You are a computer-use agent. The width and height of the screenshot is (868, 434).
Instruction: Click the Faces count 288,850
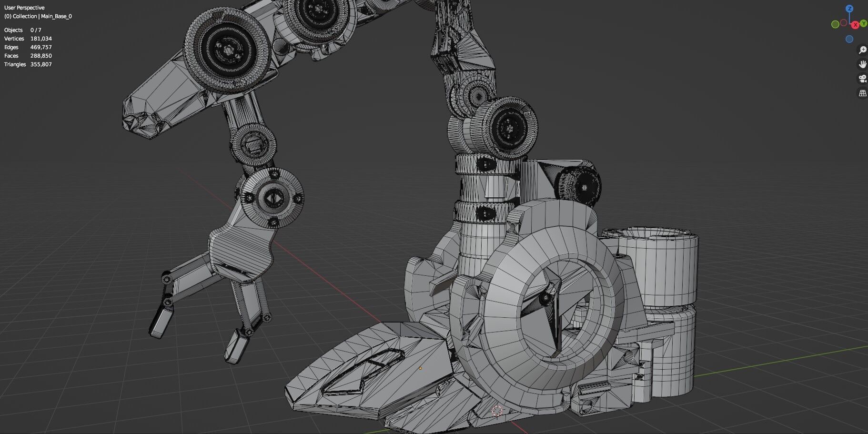(41, 56)
